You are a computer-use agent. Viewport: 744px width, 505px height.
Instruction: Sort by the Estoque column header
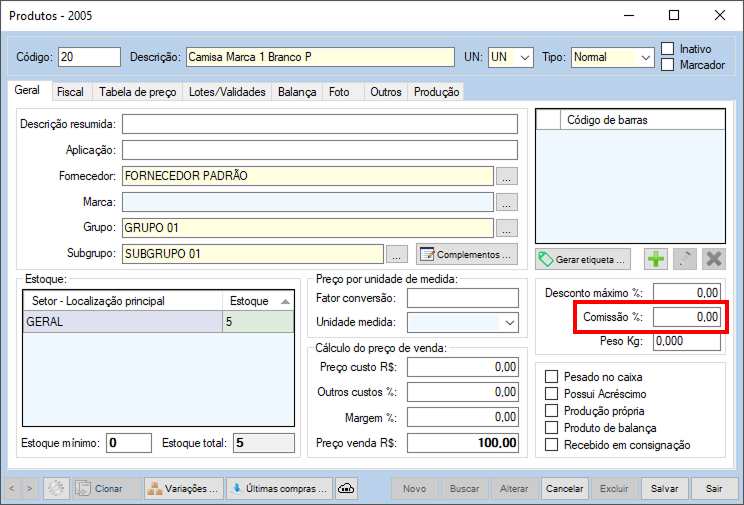(x=257, y=300)
